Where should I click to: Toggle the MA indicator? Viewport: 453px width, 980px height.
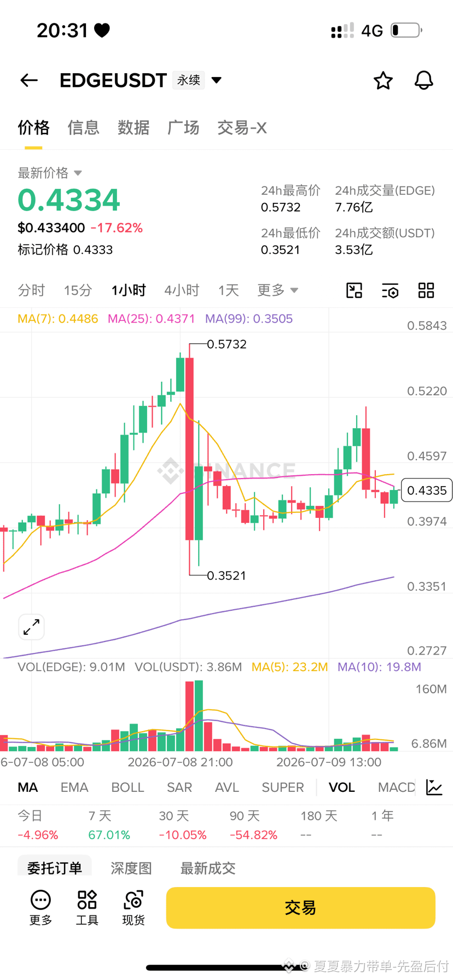coord(28,787)
